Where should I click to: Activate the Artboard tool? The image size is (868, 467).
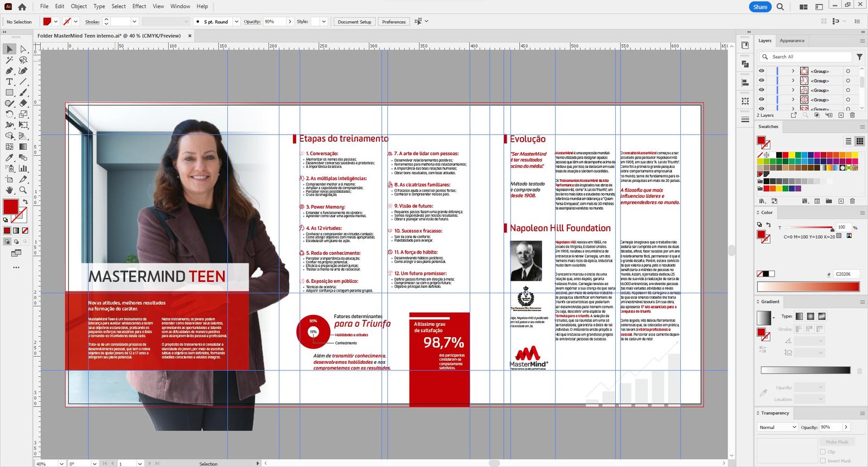[9, 179]
